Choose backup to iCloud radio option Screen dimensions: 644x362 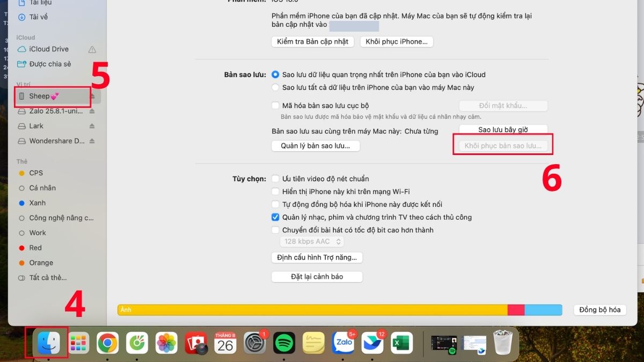click(276, 75)
